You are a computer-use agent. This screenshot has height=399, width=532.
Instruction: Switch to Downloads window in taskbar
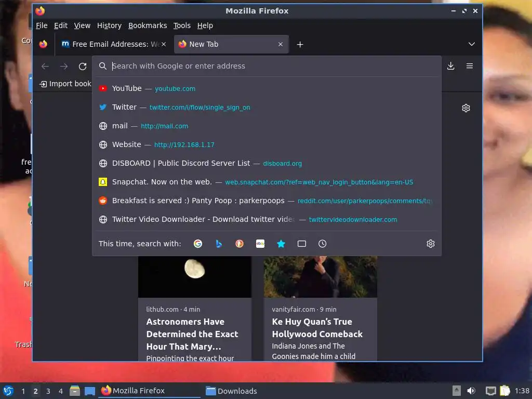pyautogui.click(x=255, y=391)
